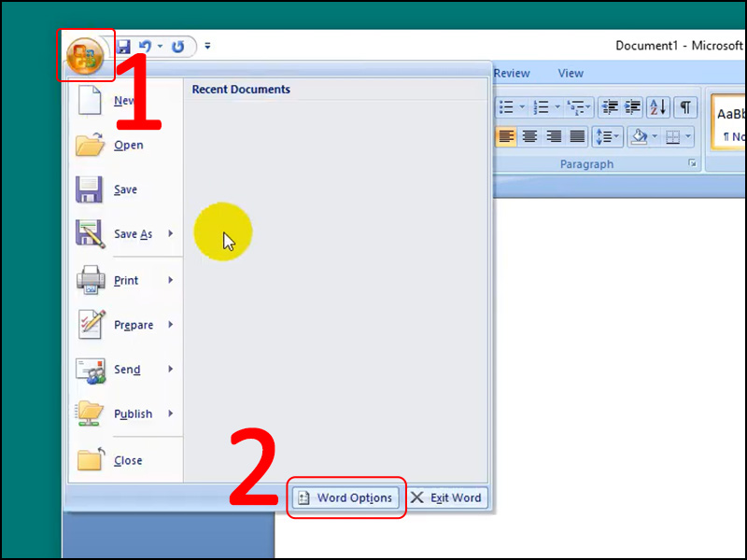
Task: Click the Shading paint bucket color
Action: (x=640, y=137)
